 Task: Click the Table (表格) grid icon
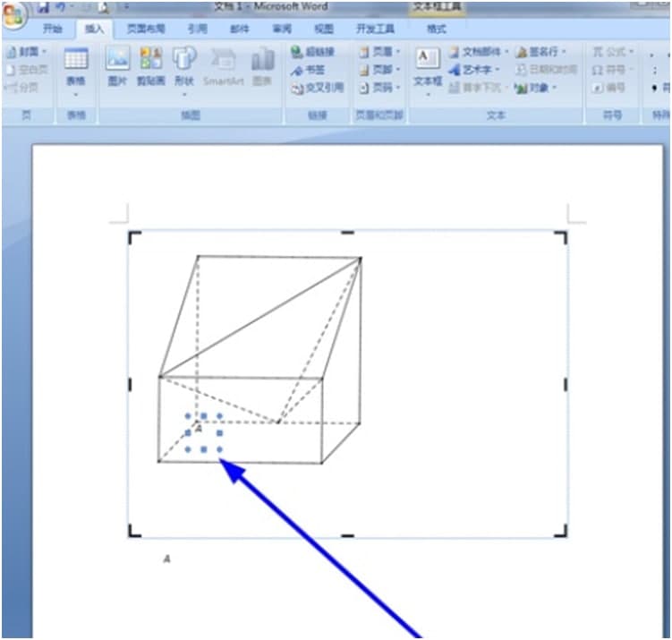point(76,59)
